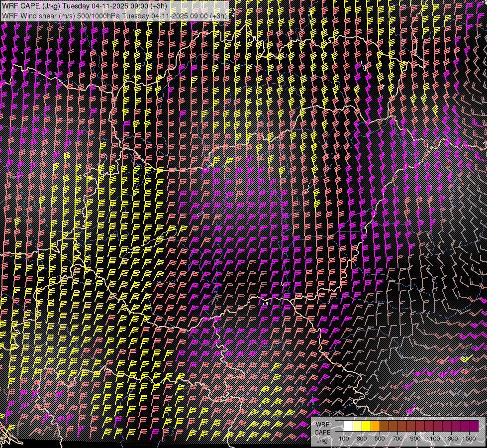
Task: Click the 'CAPE' word inside the legend box
Action: click(x=322, y=432)
